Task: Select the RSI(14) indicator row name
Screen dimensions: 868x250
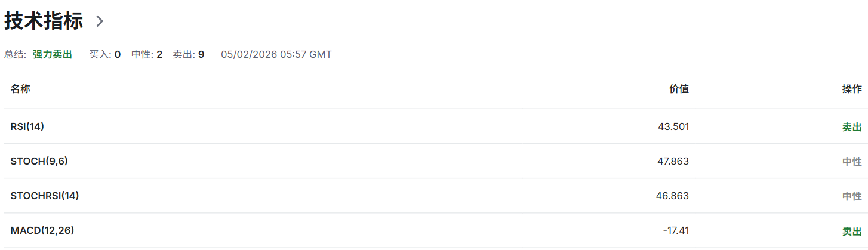Action: tap(27, 126)
